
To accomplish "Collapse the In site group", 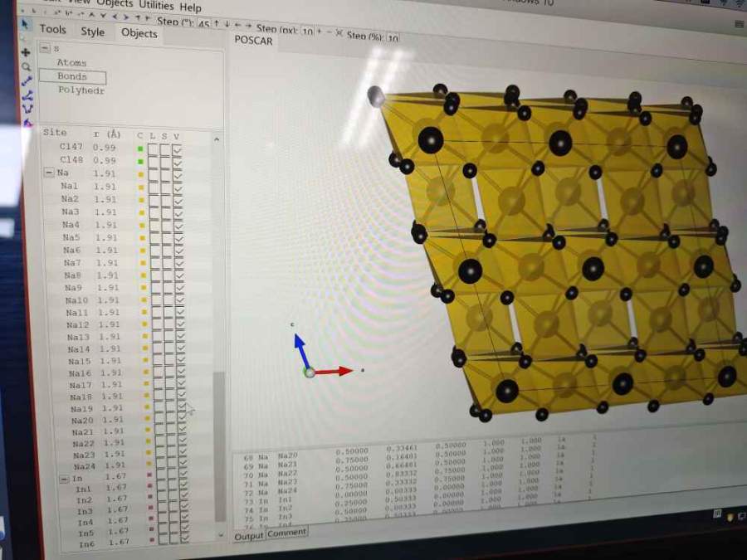I will [64, 478].
